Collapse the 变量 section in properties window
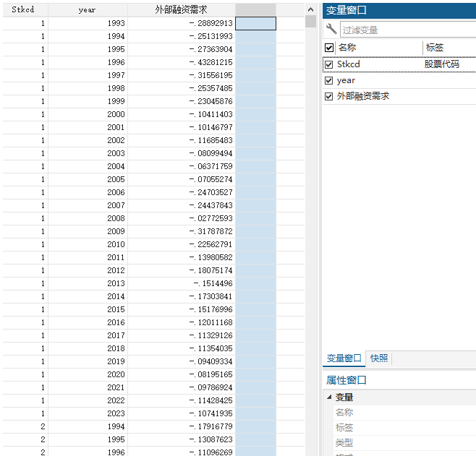Screen dimensions: 476x456 (x=329, y=397)
